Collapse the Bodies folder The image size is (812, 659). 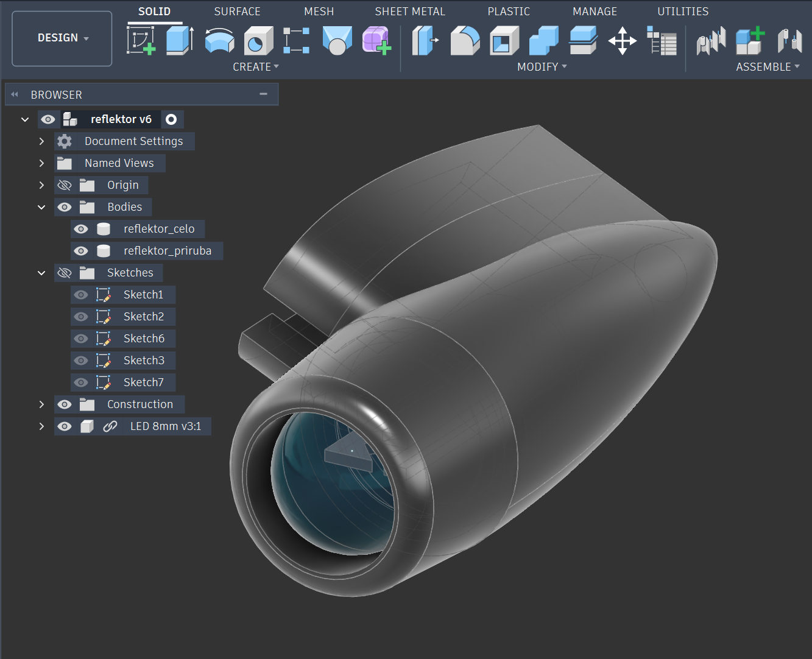click(x=41, y=207)
